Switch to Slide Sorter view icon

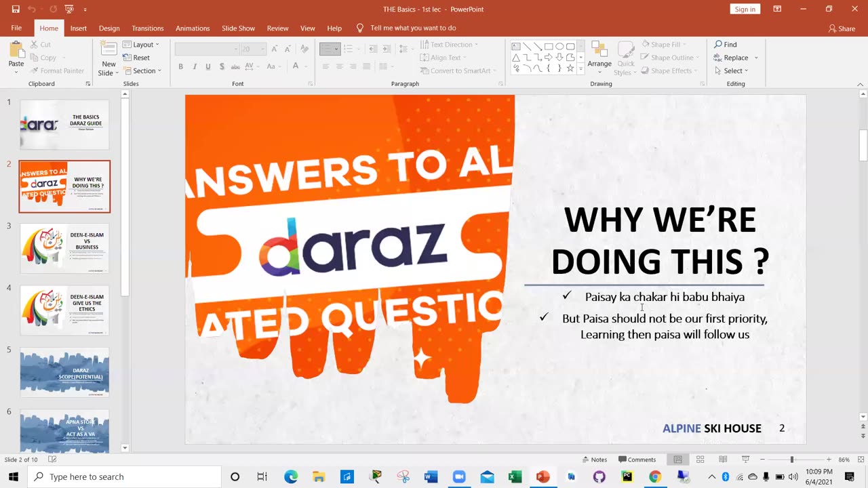coord(700,460)
